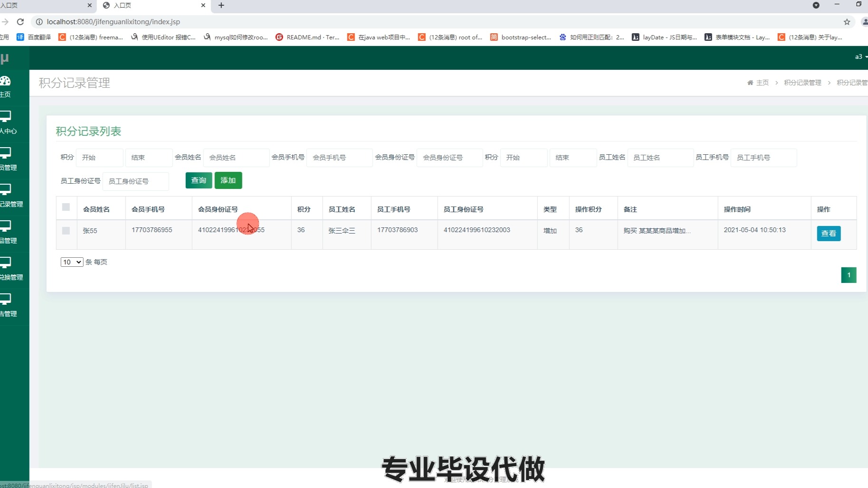
Task: Open the 使用UEditor bookmark
Action: point(163,37)
